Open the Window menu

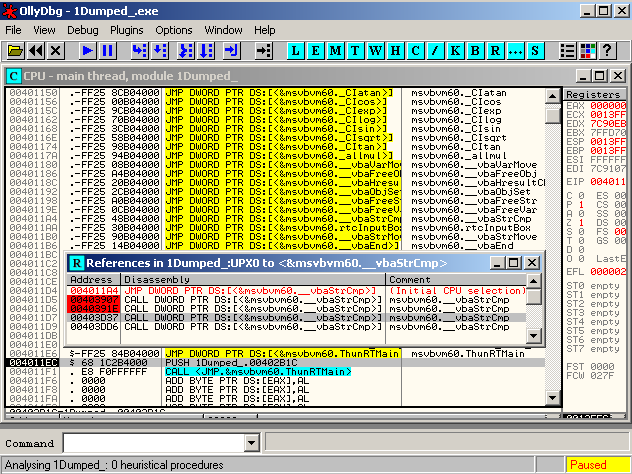tap(223, 30)
